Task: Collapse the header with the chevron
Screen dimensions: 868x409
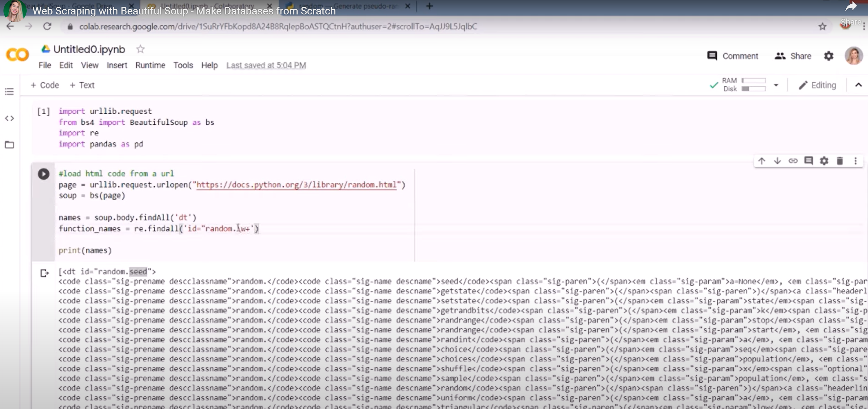Action: 858,85
